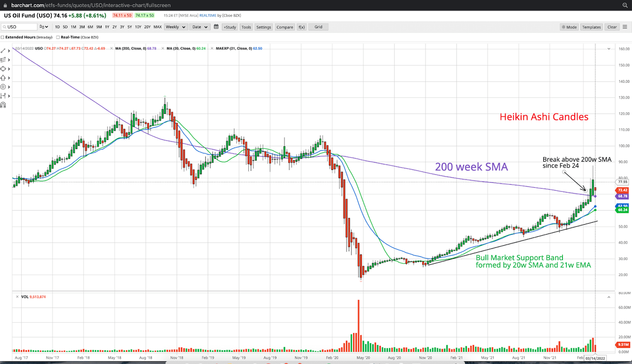Click the +Study button
The image size is (632, 364).
[x=230, y=27]
